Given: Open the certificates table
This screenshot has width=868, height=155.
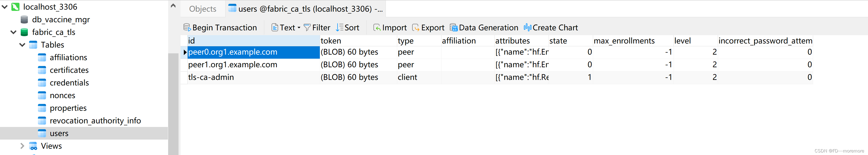Looking at the screenshot, I should pos(69,70).
